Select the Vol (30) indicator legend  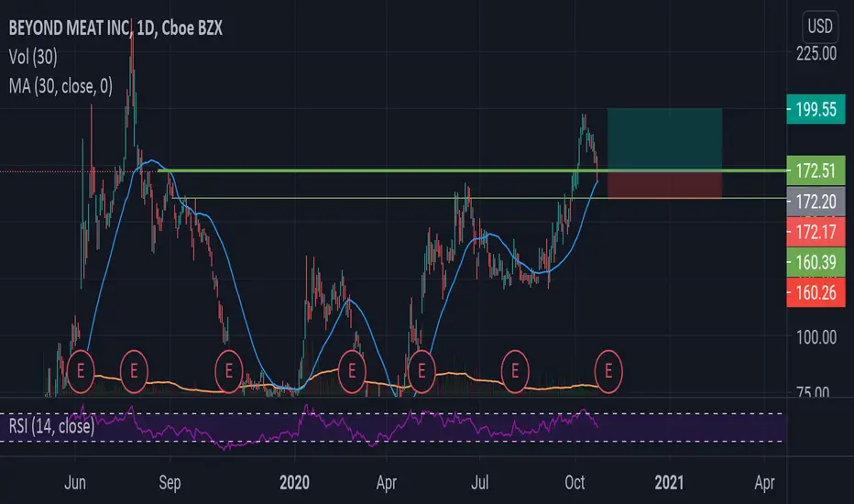tap(33, 57)
